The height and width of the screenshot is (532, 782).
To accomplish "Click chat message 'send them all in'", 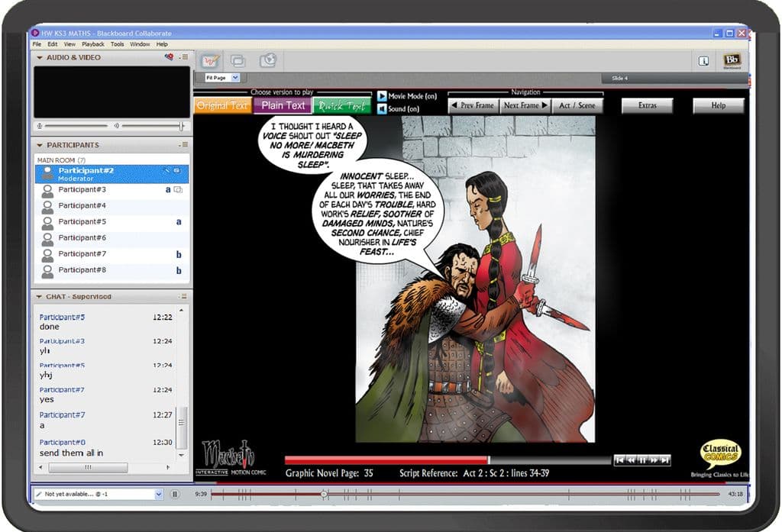I will [x=71, y=453].
